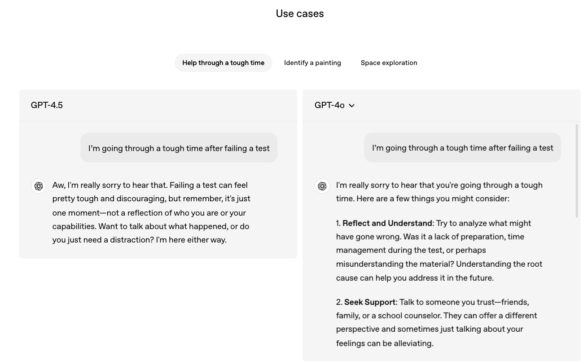Expand the GPT-4o model dropdown

click(x=334, y=105)
